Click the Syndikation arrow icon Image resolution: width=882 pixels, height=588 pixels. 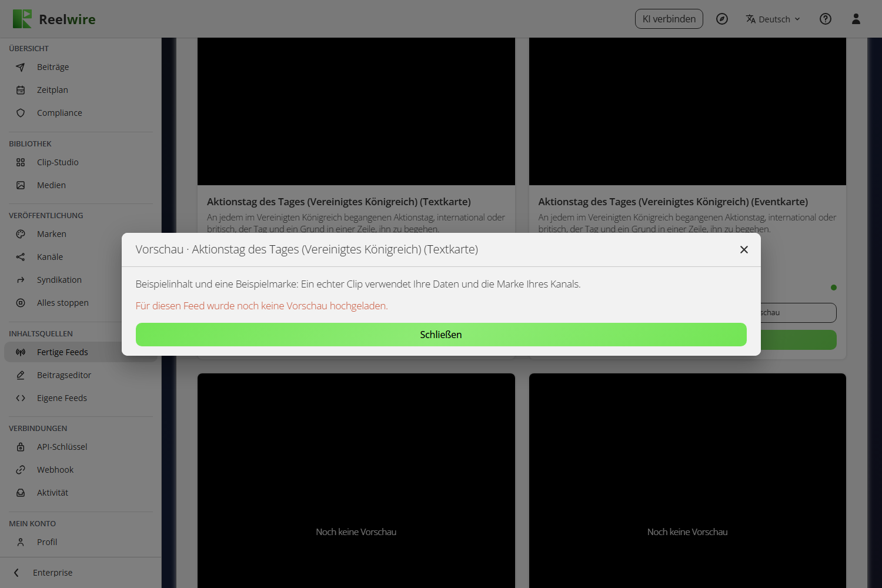tap(21, 280)
